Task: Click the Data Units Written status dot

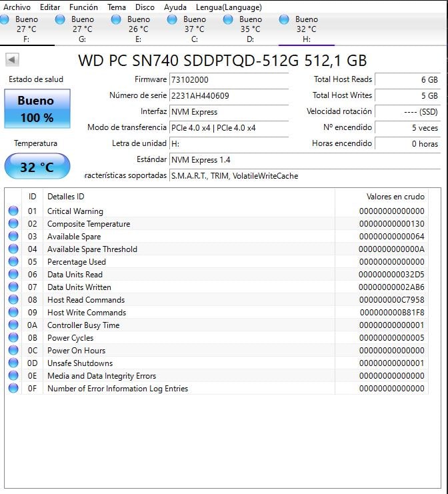Action: pyautogui.click(x=13, y=287)
